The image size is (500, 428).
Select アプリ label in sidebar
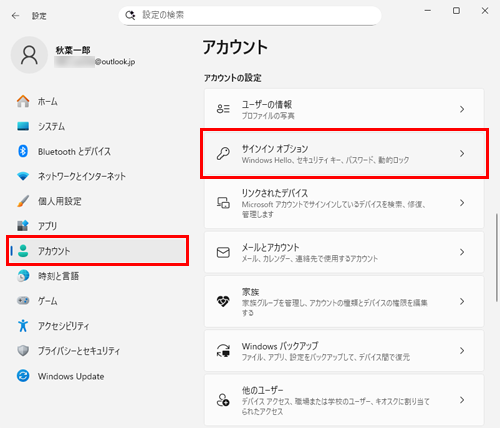click(47, 226)
